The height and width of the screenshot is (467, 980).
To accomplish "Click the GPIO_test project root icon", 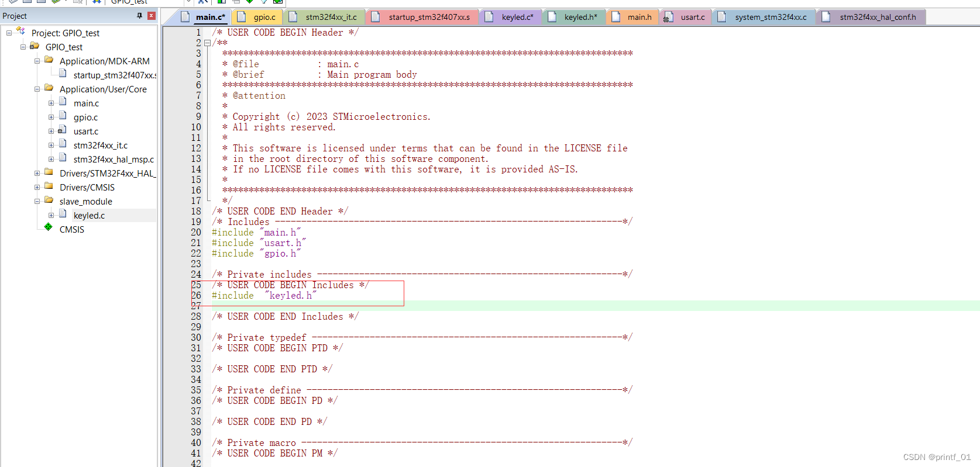I will [x=21, y=32].
